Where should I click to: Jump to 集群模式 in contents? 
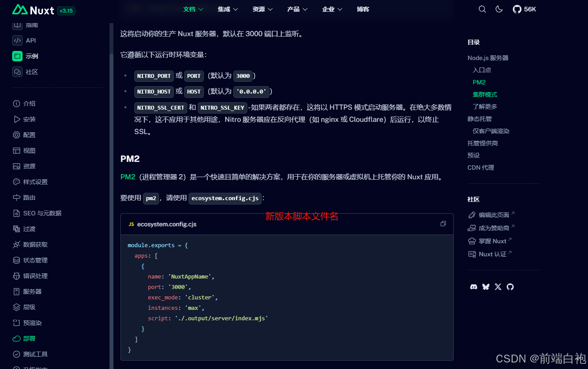tap(485, 94)
